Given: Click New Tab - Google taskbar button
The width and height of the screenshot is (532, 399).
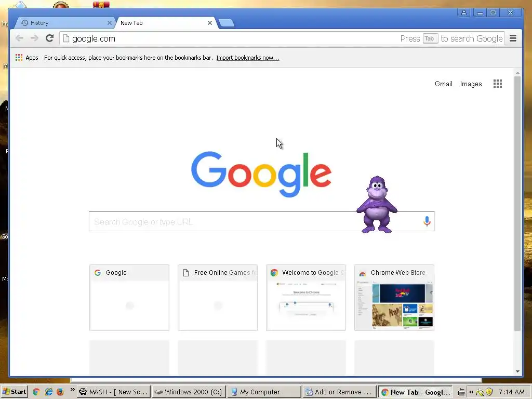Looking at the screenshot, I should coord(415,392).
